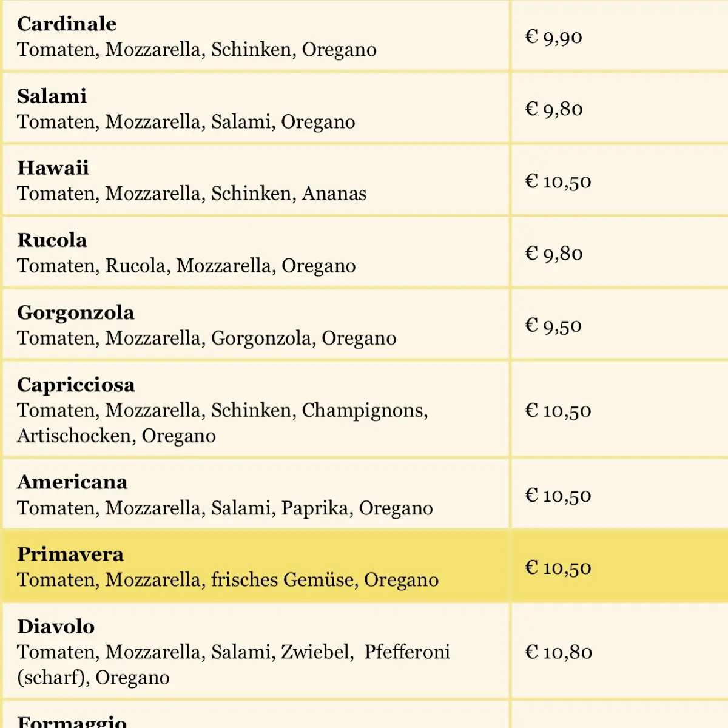Click the Capricciosa pizza heading
728x728 pixels.
76,385
